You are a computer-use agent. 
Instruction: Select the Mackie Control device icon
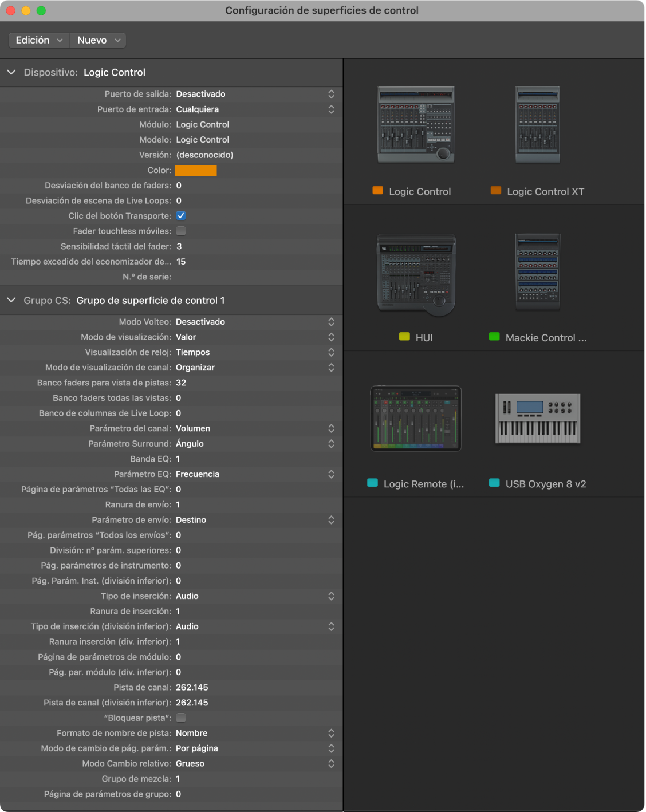point(537,272)
